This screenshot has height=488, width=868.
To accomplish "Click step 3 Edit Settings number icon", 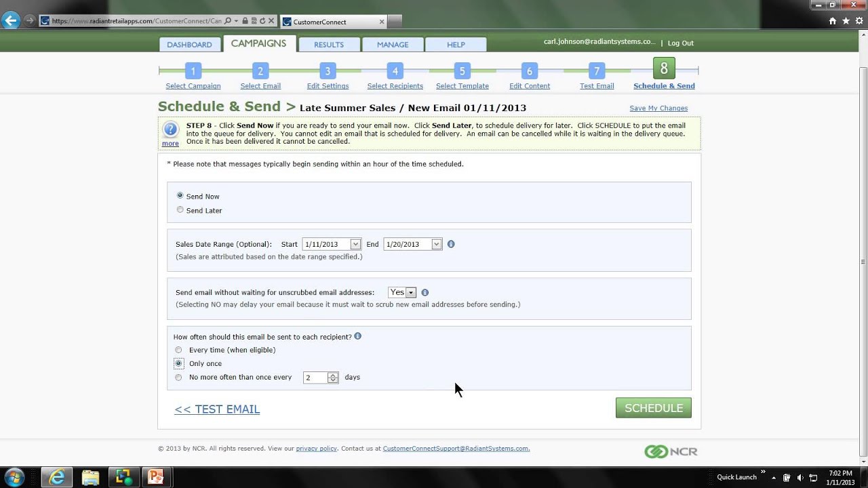I will 328,71.
